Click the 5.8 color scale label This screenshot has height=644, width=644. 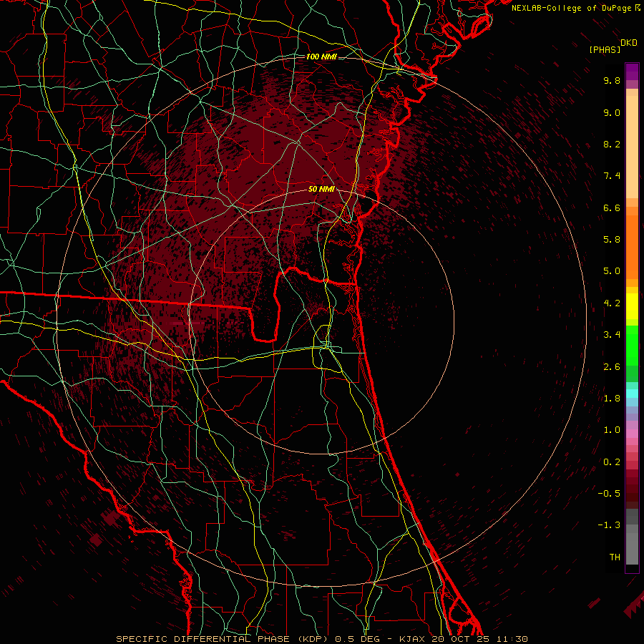pyautogui.click(x=612, y=240)
